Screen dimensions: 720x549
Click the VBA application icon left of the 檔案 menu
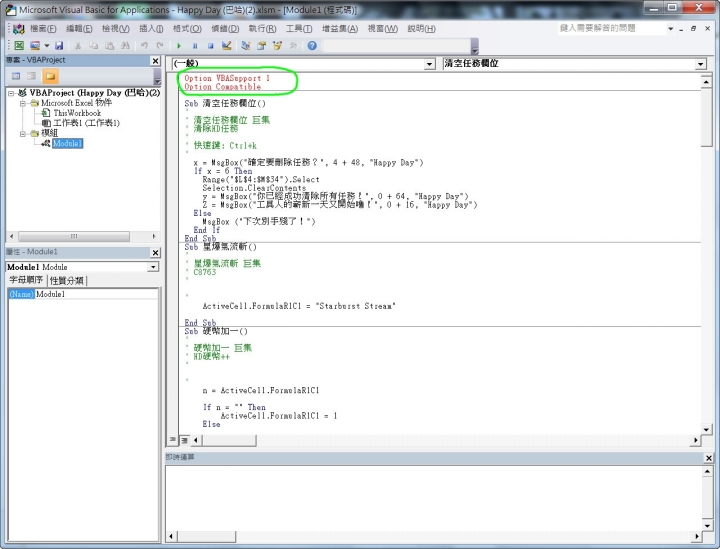[x=19, y=29]
